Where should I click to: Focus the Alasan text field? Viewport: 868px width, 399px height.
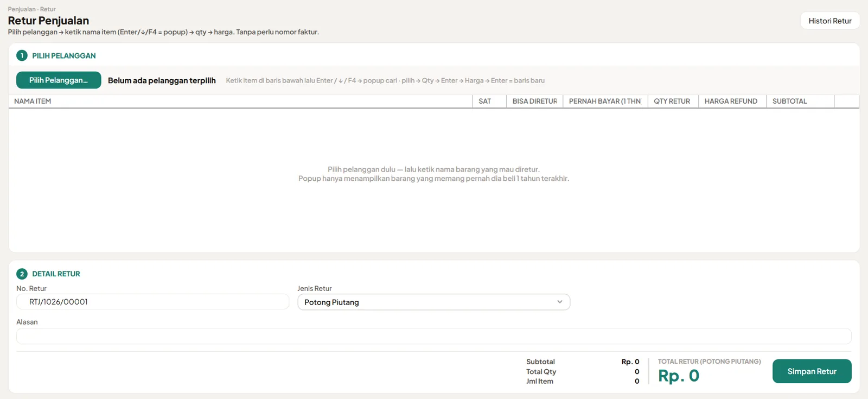tap(433, 336)
